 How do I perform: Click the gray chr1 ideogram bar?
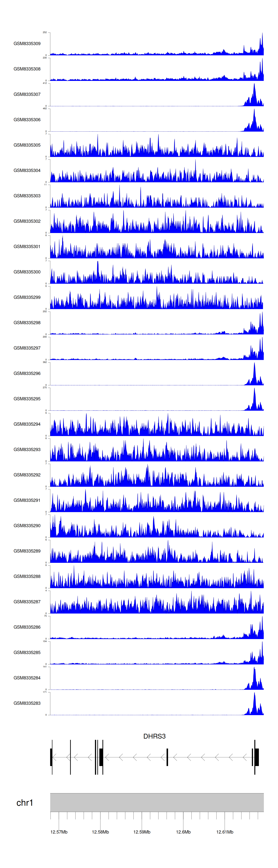pyautogui.click(x=157, y=803)
